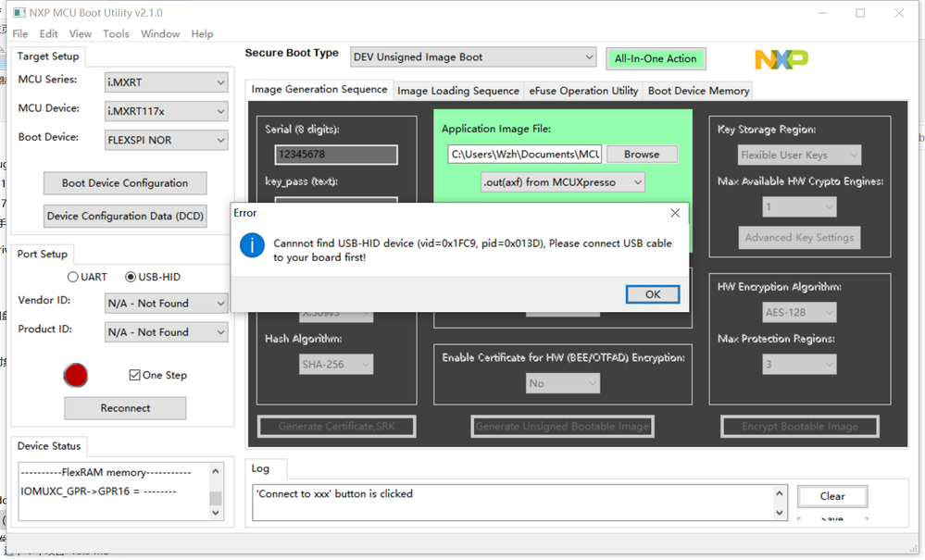Open the File menu
The height and width of the screenshot is (560, 925).
pyautogui.click(x=20, y=33)
